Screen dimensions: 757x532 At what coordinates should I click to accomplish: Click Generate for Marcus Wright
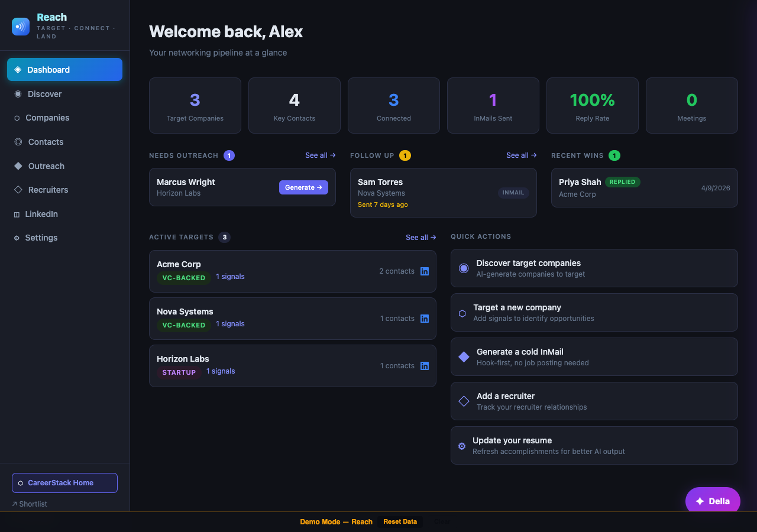click(303, 187)
